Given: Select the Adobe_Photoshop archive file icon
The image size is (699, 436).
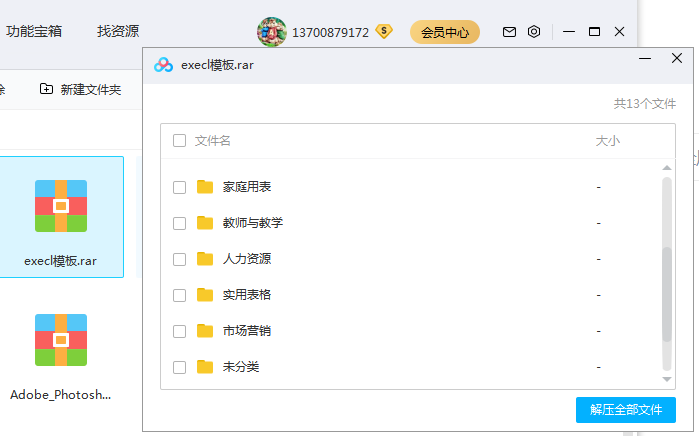Looking at the screenshot, I should (x=61, y=340).
